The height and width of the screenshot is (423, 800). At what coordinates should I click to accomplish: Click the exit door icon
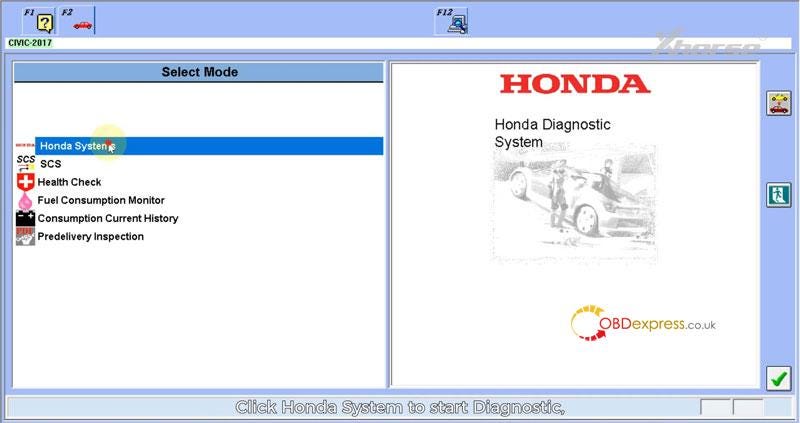[779, 195]
